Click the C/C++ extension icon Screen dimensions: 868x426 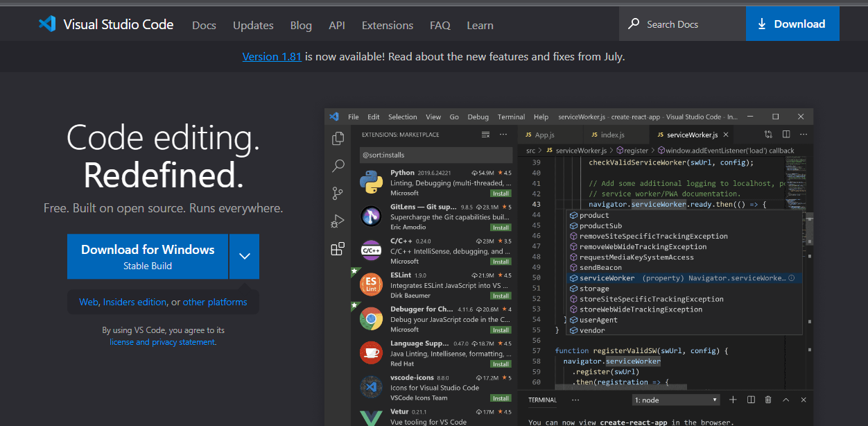coord(372,250)
